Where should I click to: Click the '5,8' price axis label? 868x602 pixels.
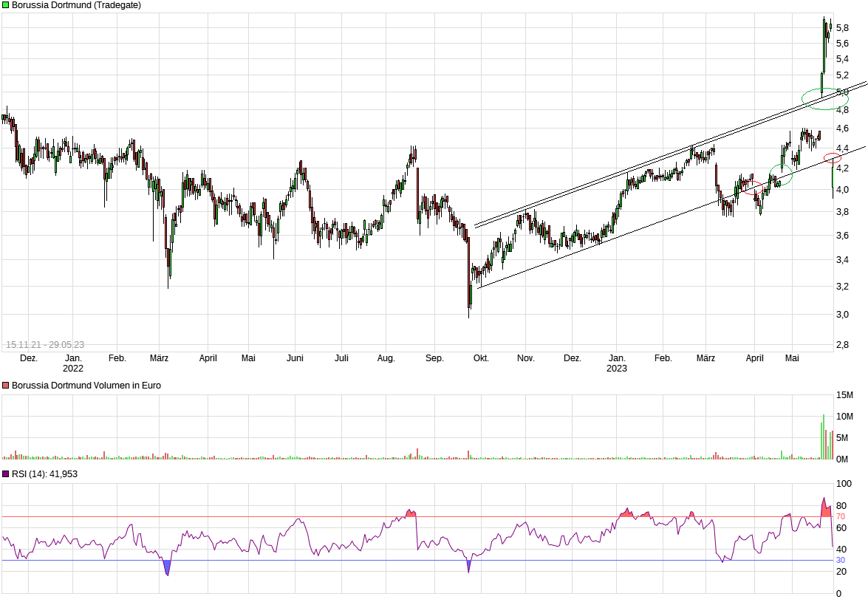[x=842, y=27]
